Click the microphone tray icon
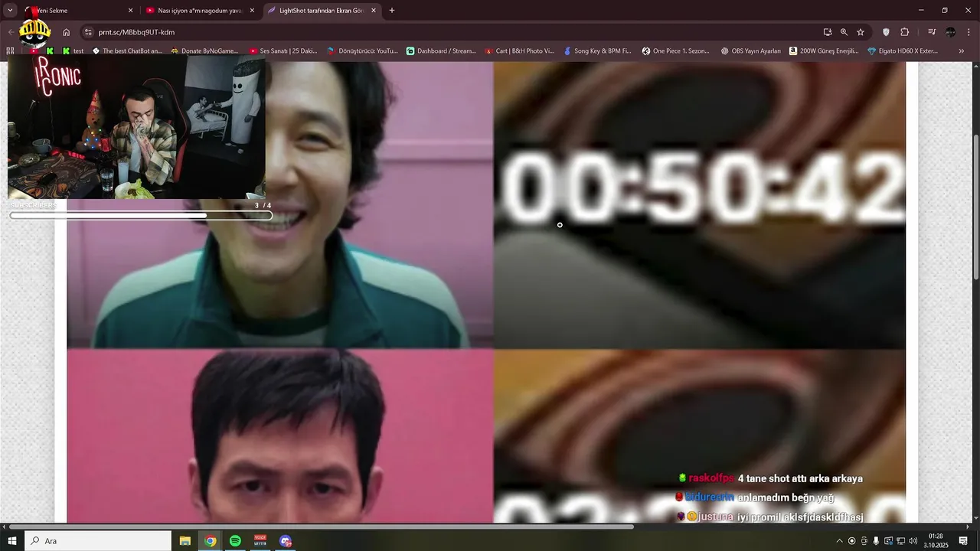The height and width of the screenshot is (551, 980). pyautogui.click(x=876, y=541)
